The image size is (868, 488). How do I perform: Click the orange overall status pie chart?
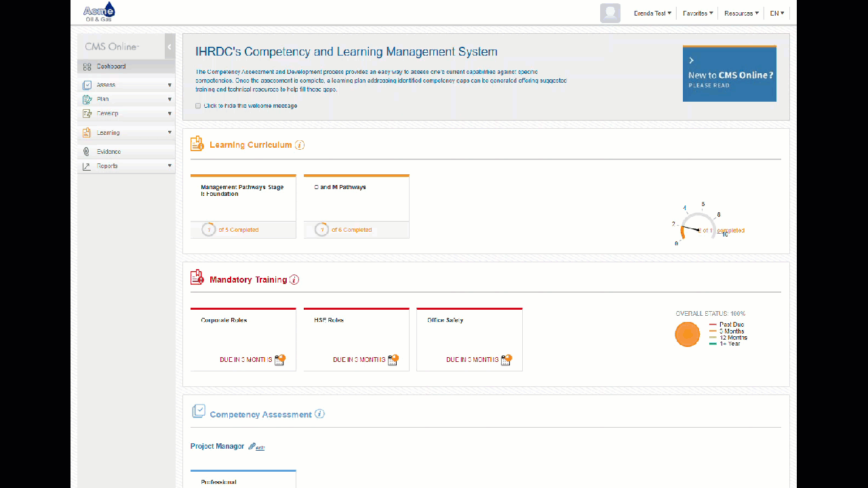point(687,334)
